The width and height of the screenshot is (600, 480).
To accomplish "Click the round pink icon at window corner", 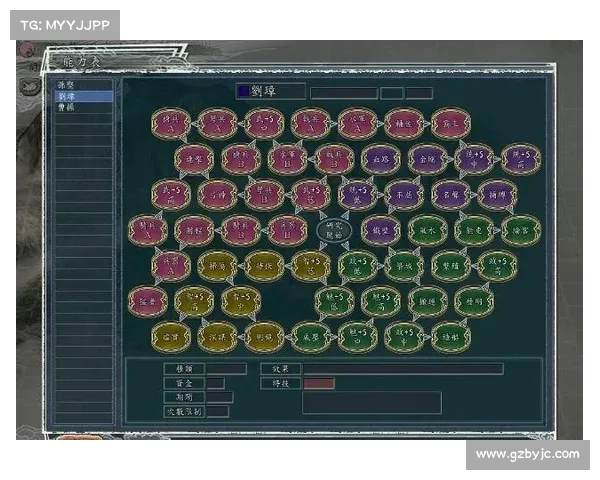I will pyautogui.click(x=27, y=49).
